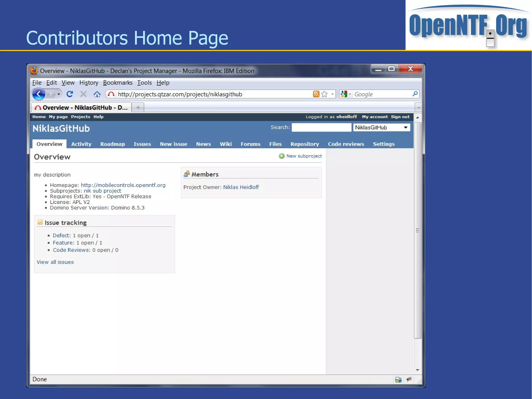Image resolution: width=532 pixels, height=399 pixels.
Task: Click the My page link
Action: [x=58, y=117]
